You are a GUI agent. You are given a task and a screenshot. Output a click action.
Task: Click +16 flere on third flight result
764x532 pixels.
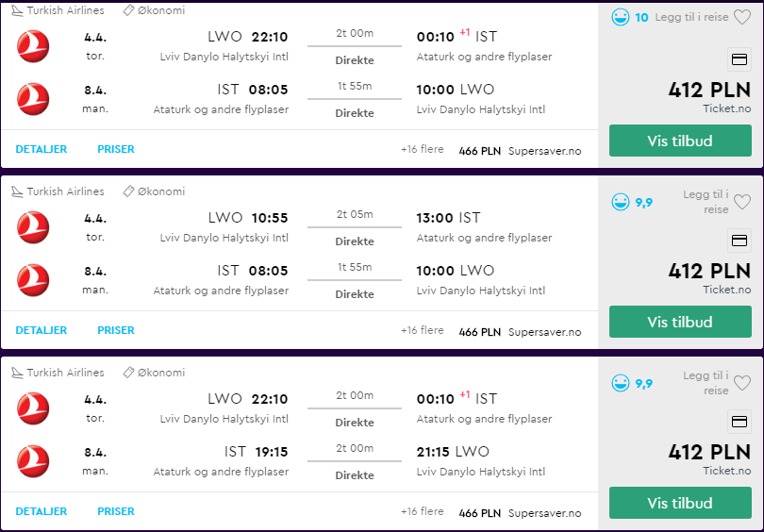(422, 511)
